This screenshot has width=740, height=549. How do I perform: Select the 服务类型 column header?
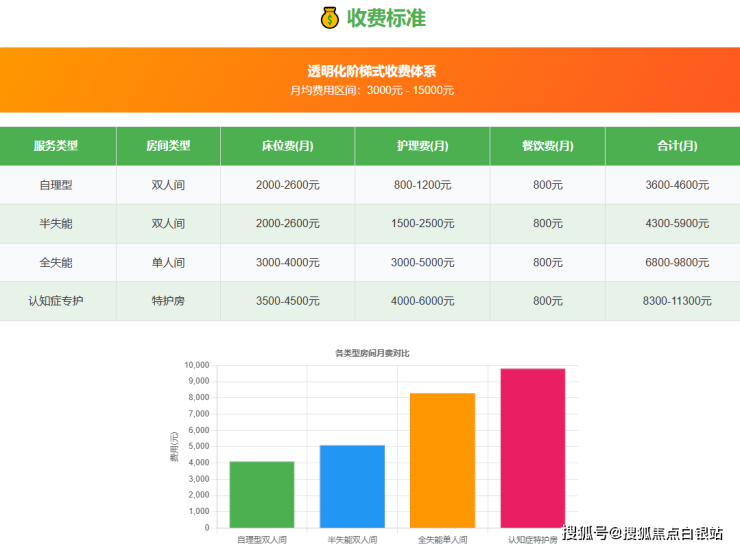point(56,146)
